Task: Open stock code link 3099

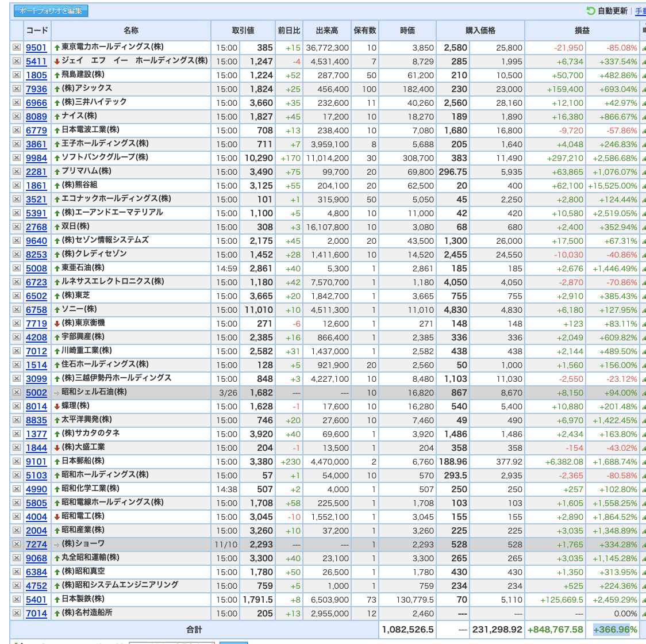Action: point(36,379)
